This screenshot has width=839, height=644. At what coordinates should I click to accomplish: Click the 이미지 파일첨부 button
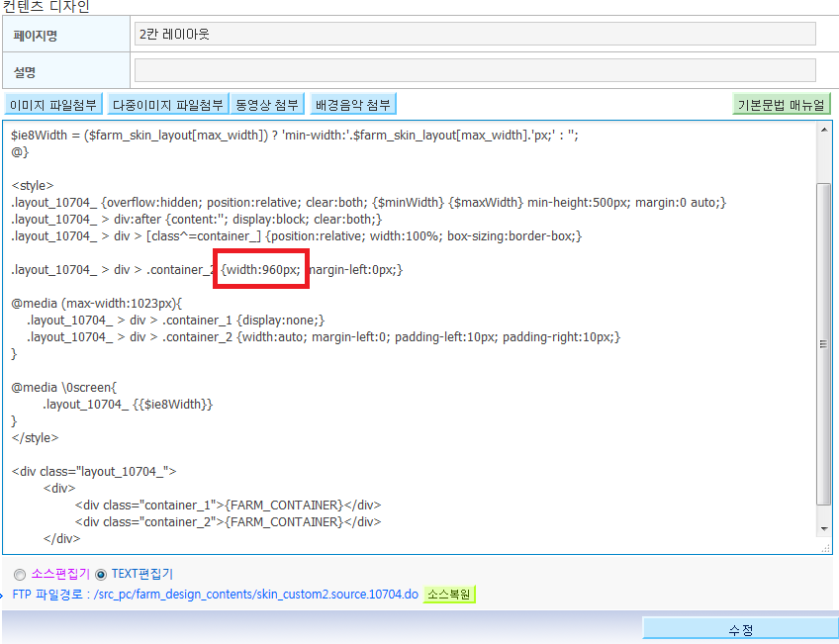pos(53,104)
